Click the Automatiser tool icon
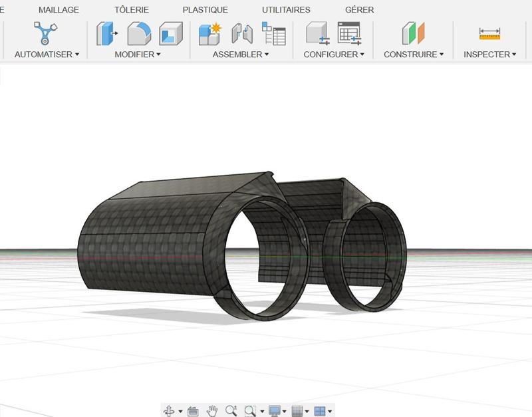The height and width of the screenshot is (417, 532). pyautogui.click(x=46, y=33)
